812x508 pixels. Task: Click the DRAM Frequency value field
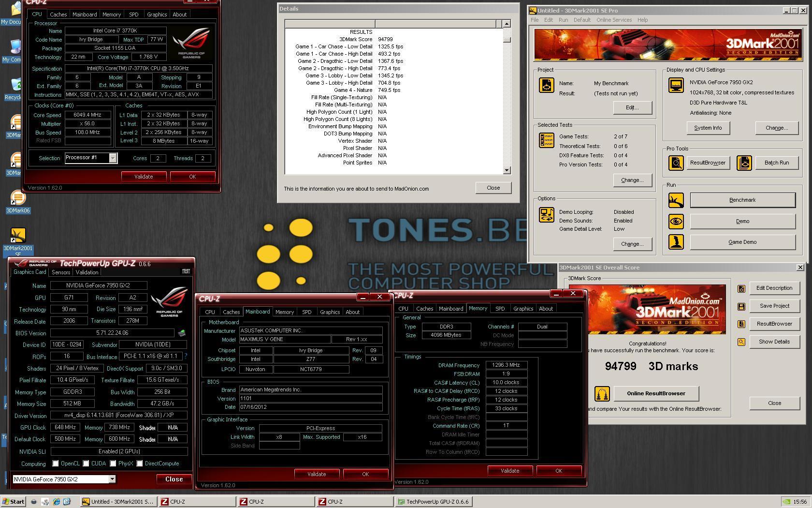(506, 365)
